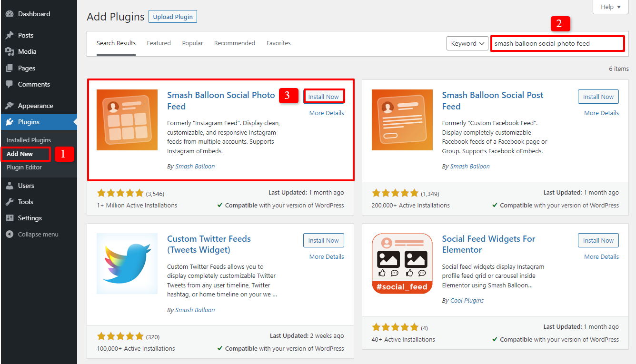Open Smash Balloon Social Photo Feed thumbnail
Viewport: 636px width, 364px height.
(x=127, y=120)
